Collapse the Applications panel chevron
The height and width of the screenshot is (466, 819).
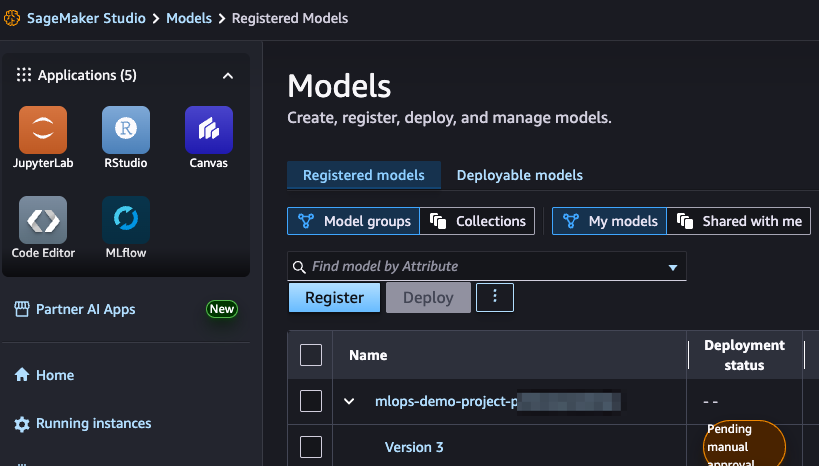[228, 76]
